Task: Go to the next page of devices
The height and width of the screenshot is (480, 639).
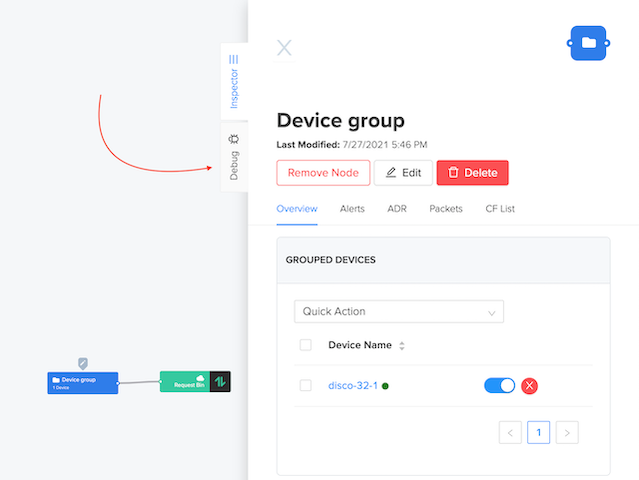Action: 567,433
